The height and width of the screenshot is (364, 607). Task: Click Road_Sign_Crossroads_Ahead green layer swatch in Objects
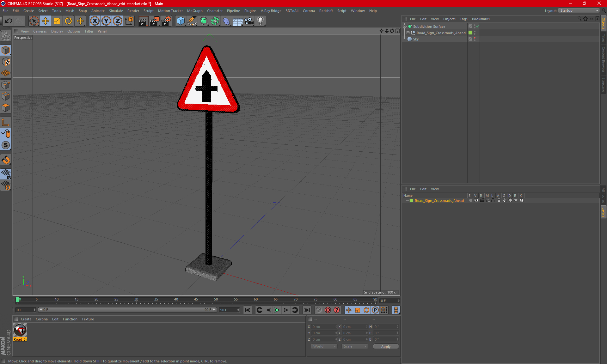pyautogui.click(x=470, y=33)
